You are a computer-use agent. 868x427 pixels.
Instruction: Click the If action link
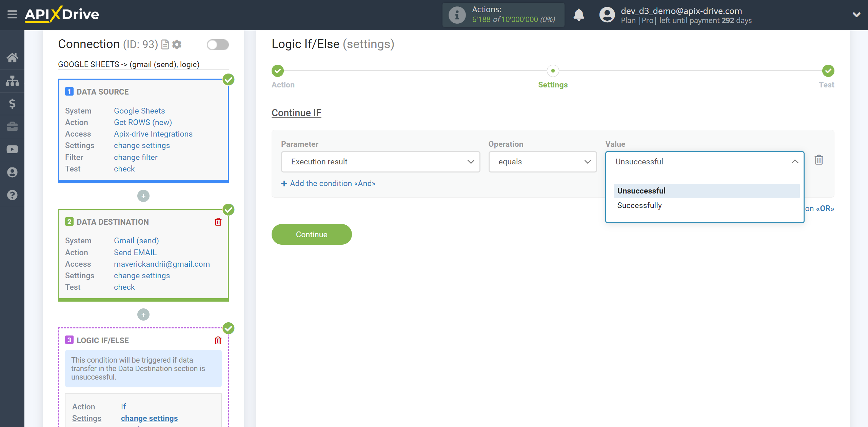coord(123,407)
